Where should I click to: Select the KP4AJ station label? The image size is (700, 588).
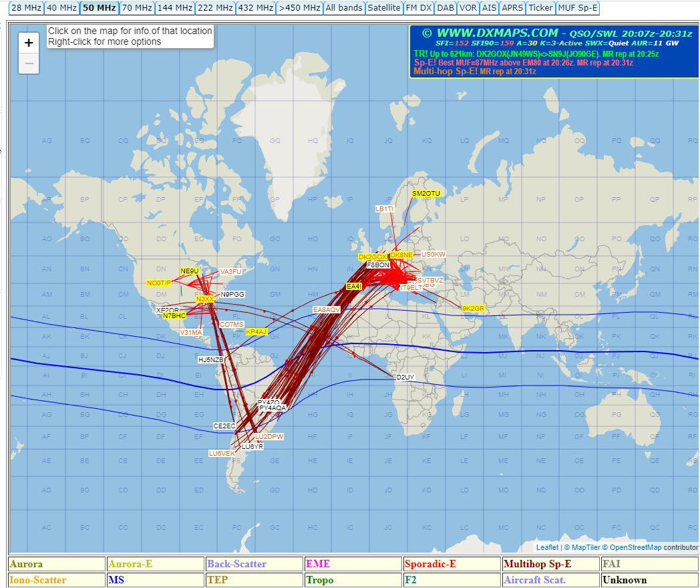pos(256,331)
